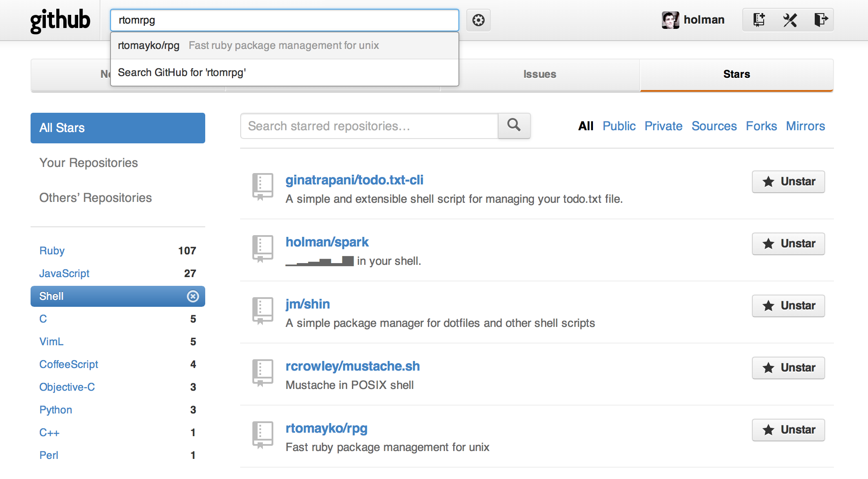The height and width of the screenshot is (479, 868).
Task: Click the holman avatar picture
Action: [670, 20]
